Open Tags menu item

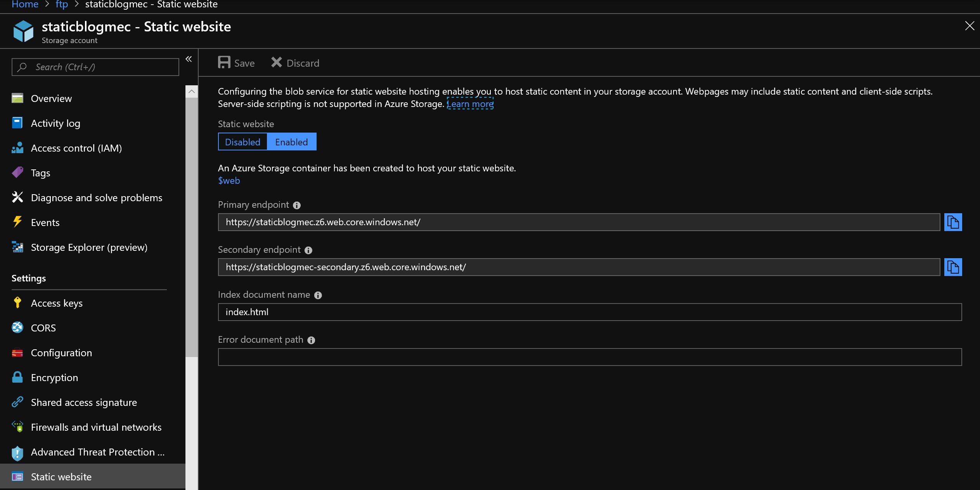point(93,173)
